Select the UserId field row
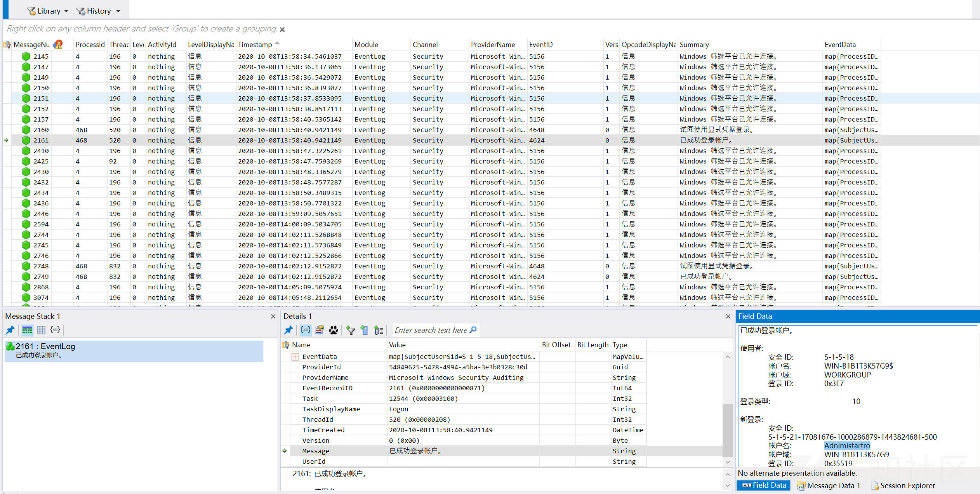The height and width of the screenshot is (494, 980). point(464,461)
